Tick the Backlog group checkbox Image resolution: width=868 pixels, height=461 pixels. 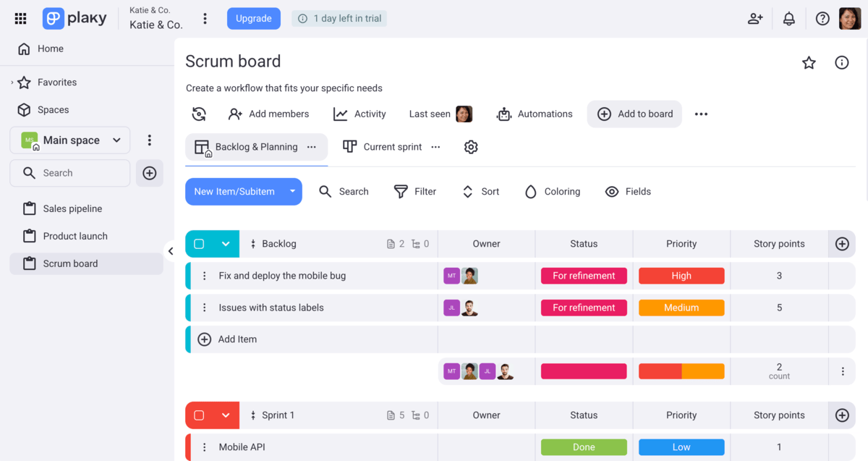click(x=199, y=244)
